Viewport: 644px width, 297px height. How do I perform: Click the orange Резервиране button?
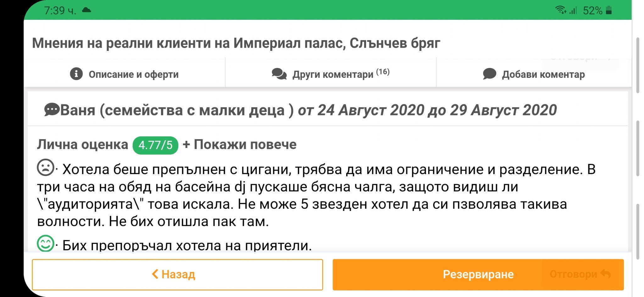coord(478,274)
